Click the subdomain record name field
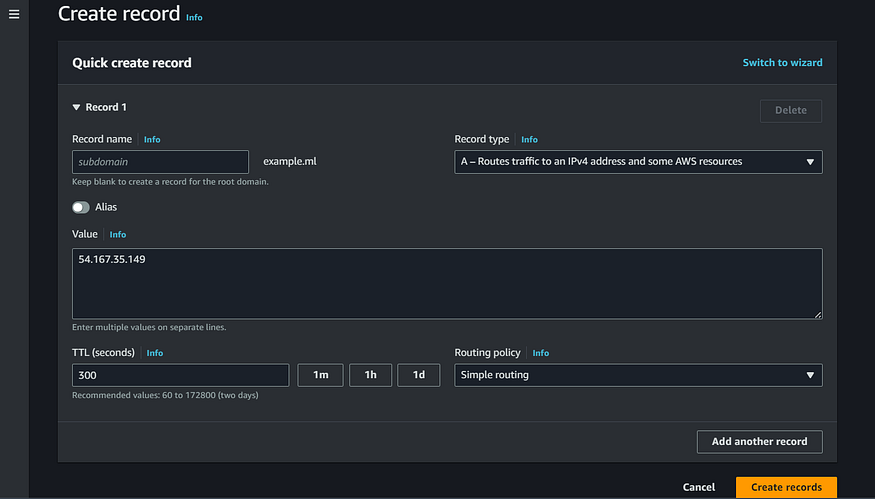 [x=160, y=162]
